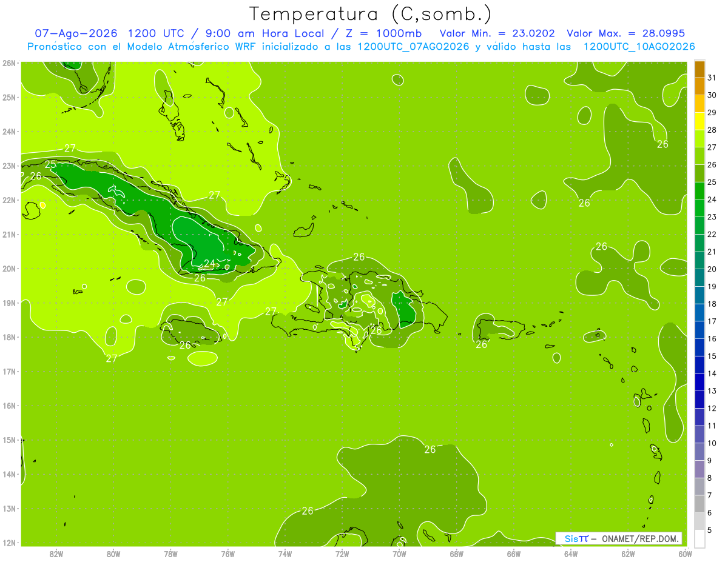The width and height of the screenshot is (728, 562).
Task: Click the "24N" latitude axis label
Action: pos(9,132)
